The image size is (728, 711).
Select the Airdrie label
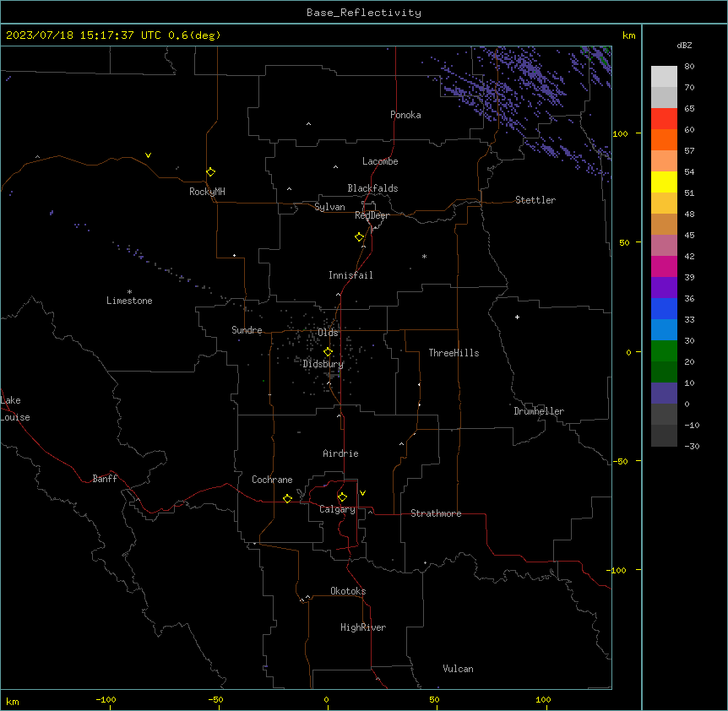341,453
